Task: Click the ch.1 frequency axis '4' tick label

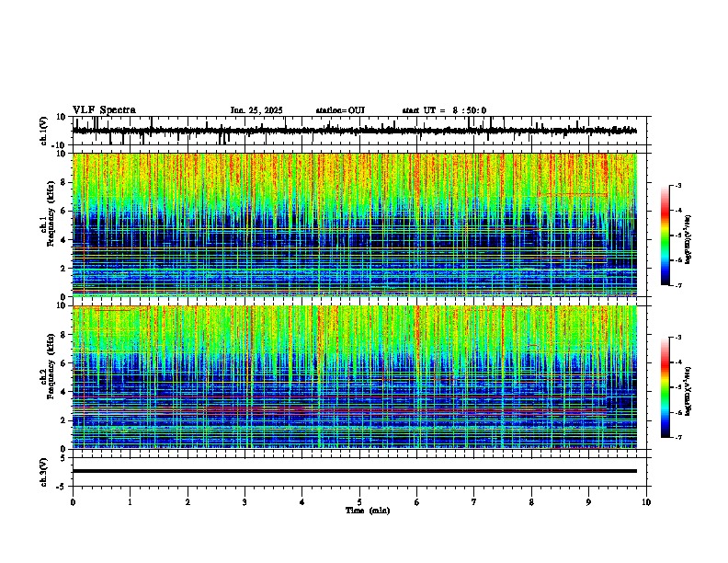Action: point(63,240)
